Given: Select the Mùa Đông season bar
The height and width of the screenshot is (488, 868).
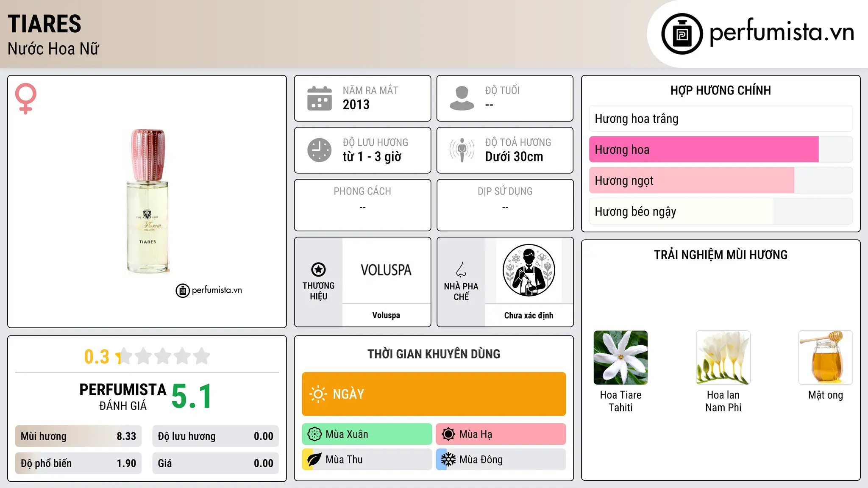Looking at the screenshot, I should pos(501,460).
